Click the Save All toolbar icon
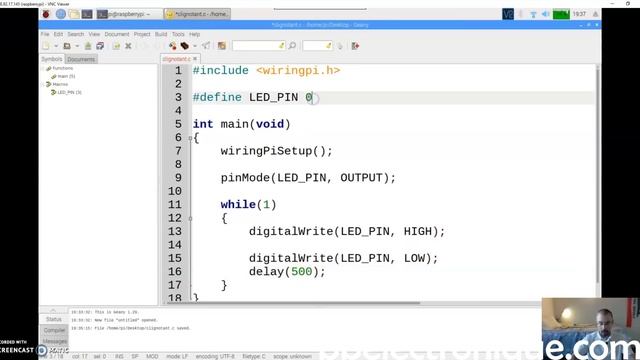This screenshot has width=640, height=360. (x=100, y=46)
